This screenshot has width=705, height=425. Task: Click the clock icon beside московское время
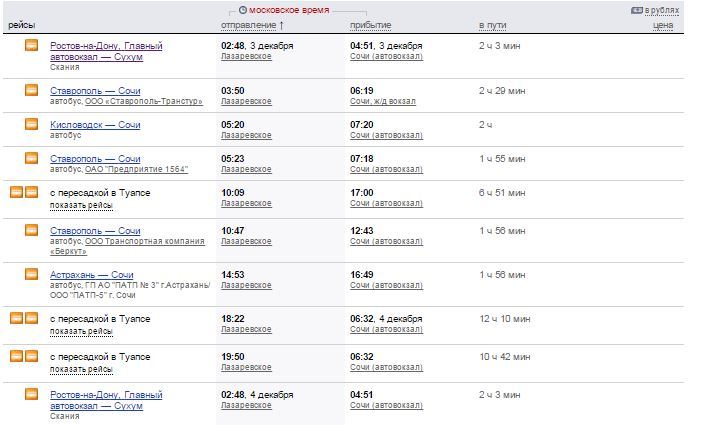click(243, 9)
